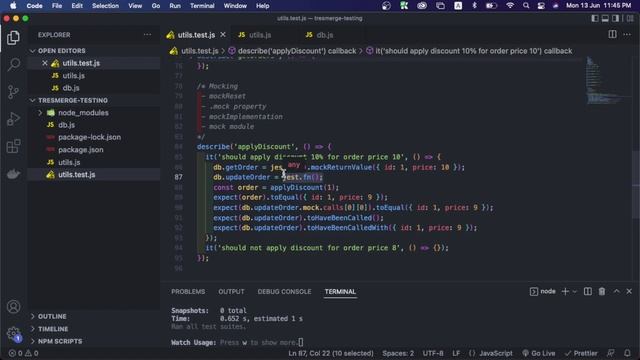Viewport: 640px width, 360px height.
Task: Go to line via Ln 87, Col 22
Action: [x=331, y=353]
